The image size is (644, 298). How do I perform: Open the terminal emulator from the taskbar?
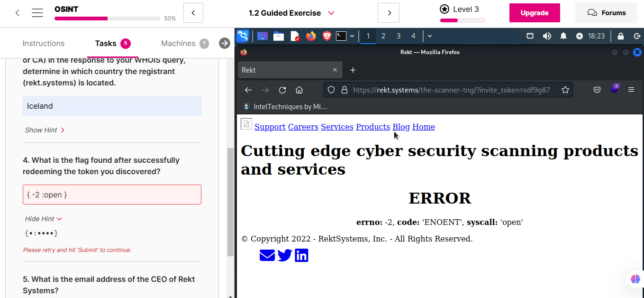tap(341, 36)
